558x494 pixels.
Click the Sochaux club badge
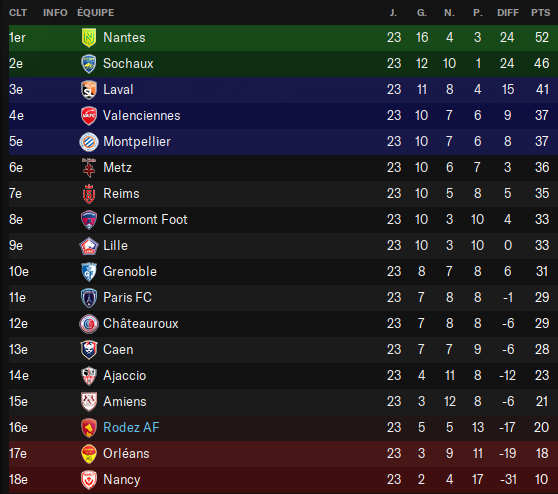click(89, 64)
